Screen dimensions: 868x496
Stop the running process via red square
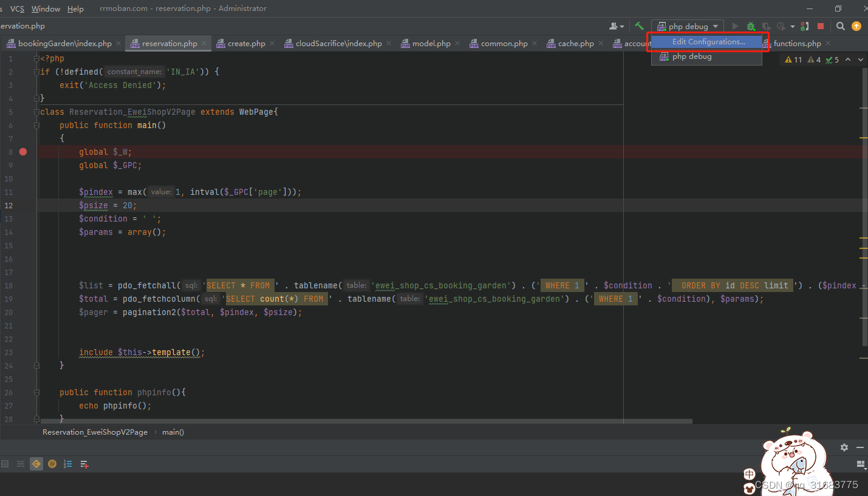pyautogui.click(x=821, y=26)
